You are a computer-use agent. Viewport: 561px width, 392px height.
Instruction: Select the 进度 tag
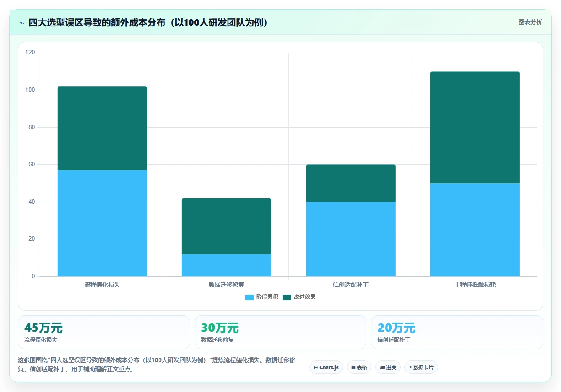(388, 367)
